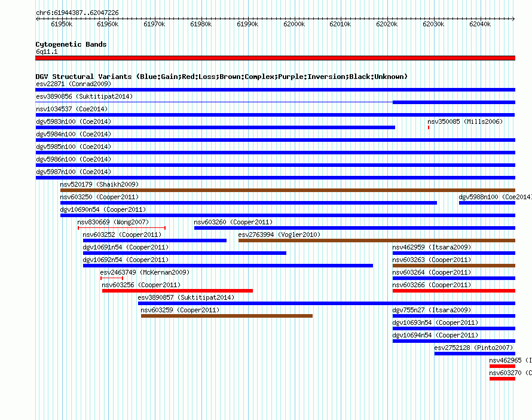532x420 pixels.
Task: Click esv2752128 (Pinto2007) label
Action: [x=473, y=348]
